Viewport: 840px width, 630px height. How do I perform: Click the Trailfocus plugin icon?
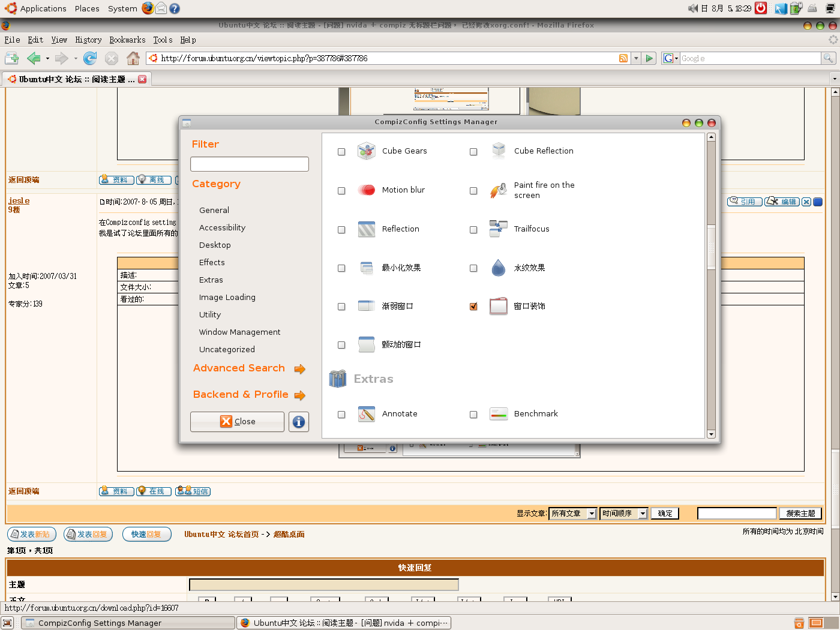[499, 229]
